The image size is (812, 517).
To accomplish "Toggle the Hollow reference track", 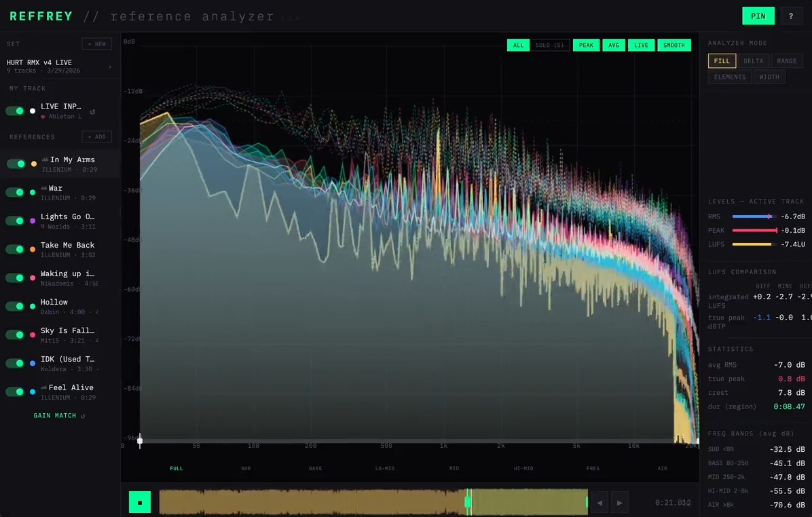I will click(15, 306).
